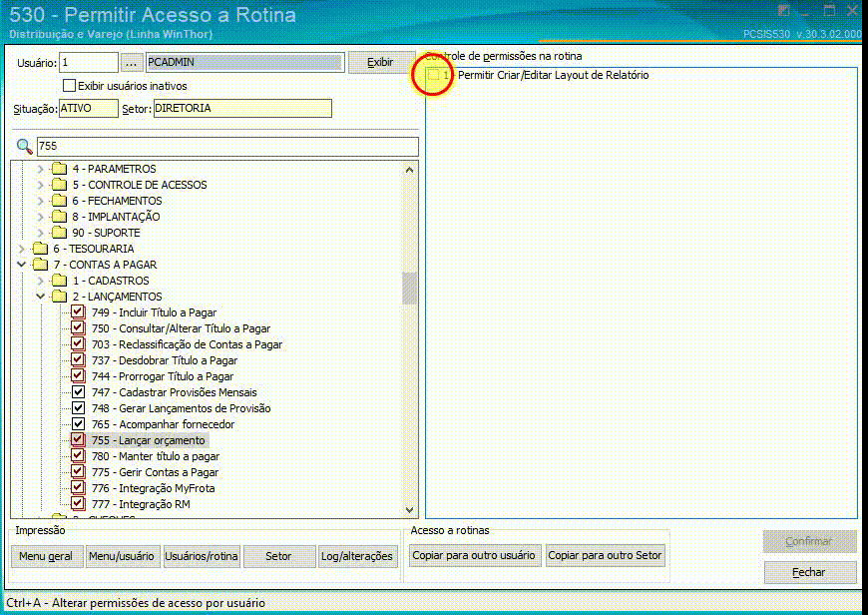Select the 747 - Cadastrar Provisões Mensais row

[x=175, y=392]
